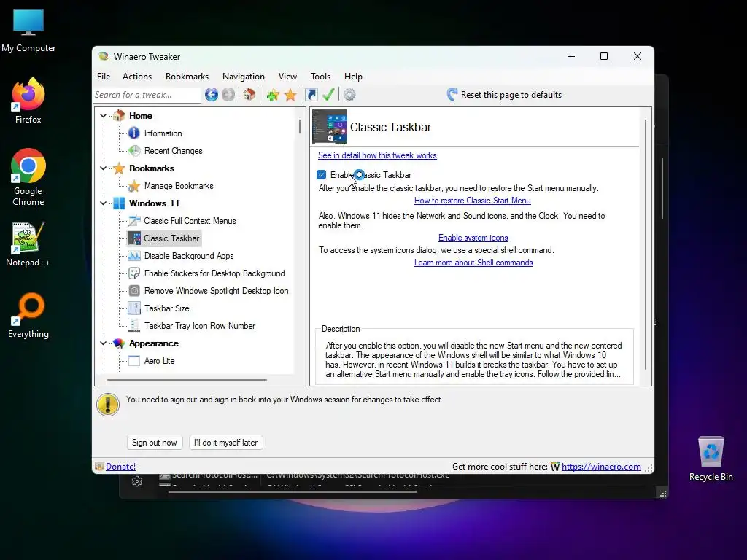Focus the Search for a tweak field
The height and width of the screenshot is (560, 747).
147,95
